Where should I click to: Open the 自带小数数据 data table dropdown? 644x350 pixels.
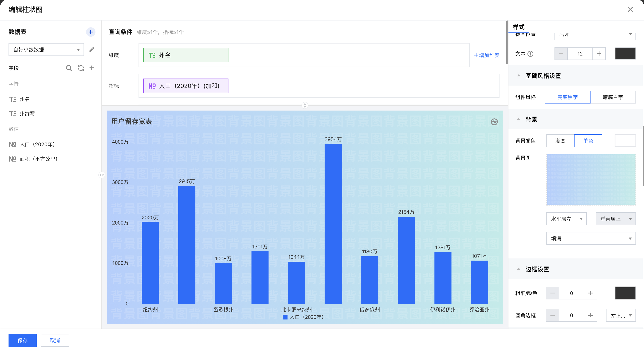[46, 50]
